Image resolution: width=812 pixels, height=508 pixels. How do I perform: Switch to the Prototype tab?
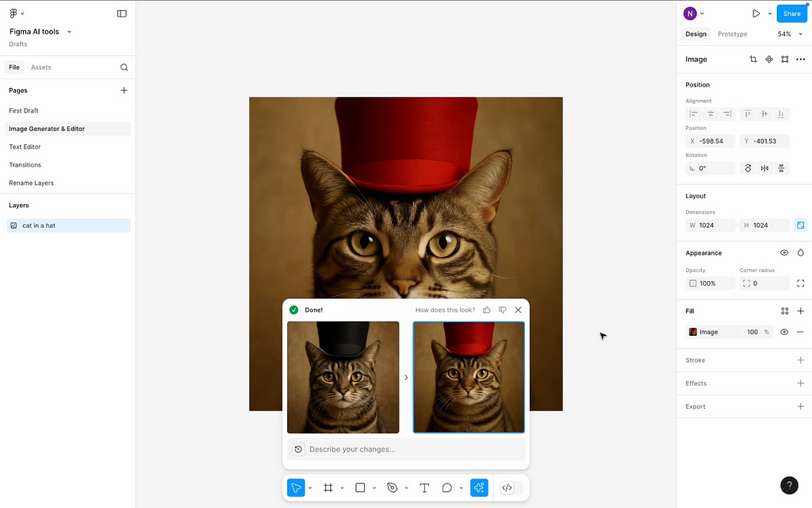(732, 34)
